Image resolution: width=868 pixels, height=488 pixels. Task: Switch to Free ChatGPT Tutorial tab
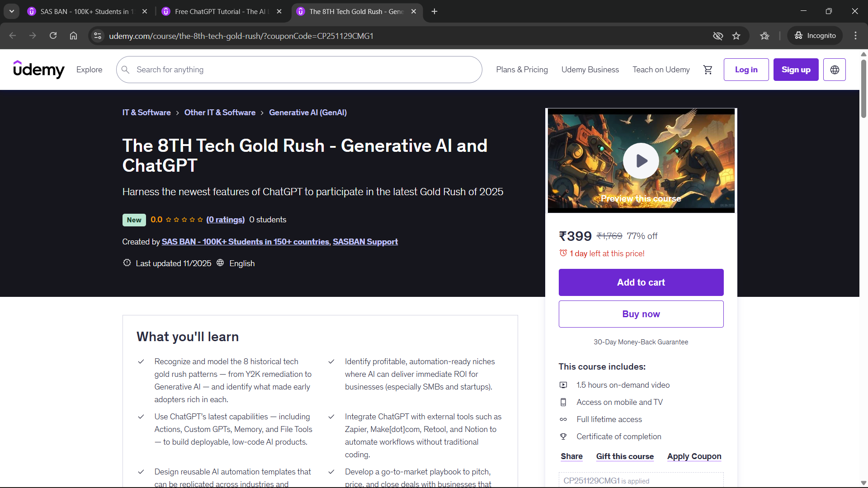pos(220,11)
